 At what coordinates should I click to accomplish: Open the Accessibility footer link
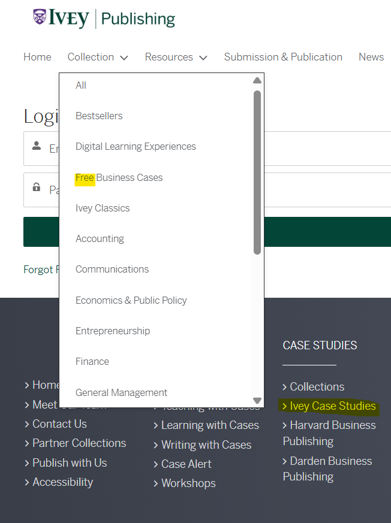point(59,482)
